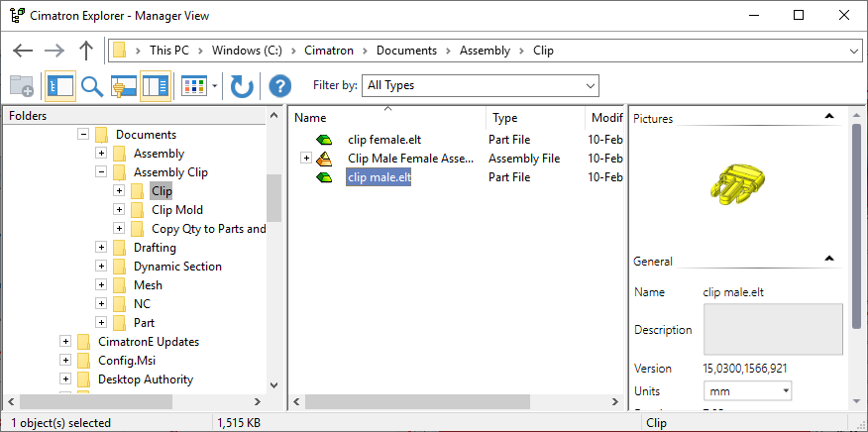The width and height of the screenshot is (868, 432).
Task: Click the file list horizontal scrollbar thumb
Action: (417, 401)
